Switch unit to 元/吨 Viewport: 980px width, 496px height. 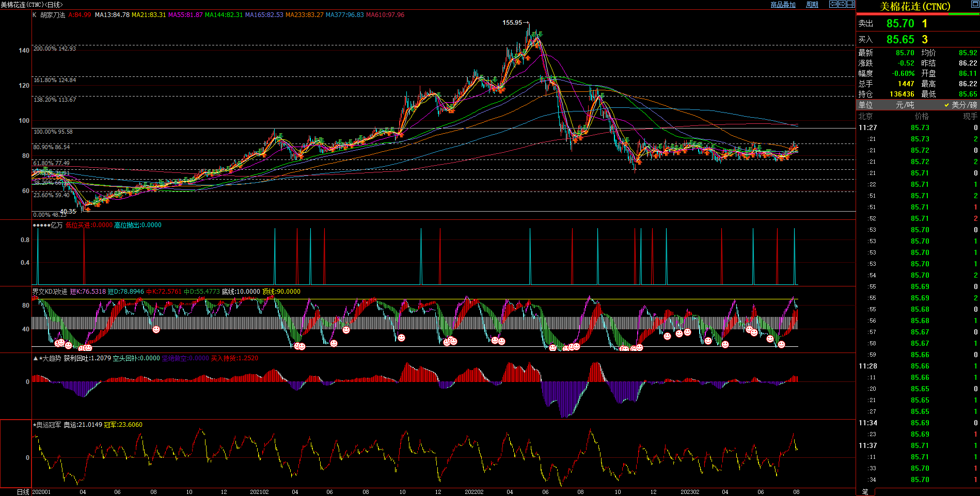tap(905, 105)
